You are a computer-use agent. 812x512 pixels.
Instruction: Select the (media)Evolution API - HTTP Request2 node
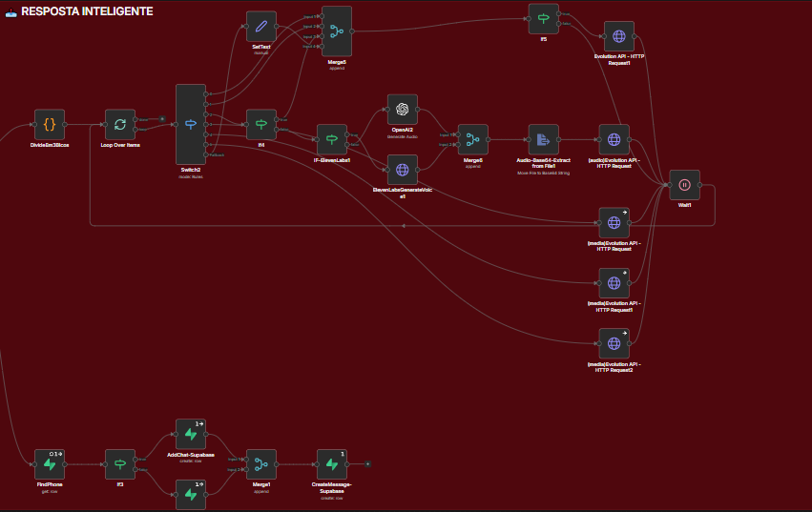click(614, 343)
